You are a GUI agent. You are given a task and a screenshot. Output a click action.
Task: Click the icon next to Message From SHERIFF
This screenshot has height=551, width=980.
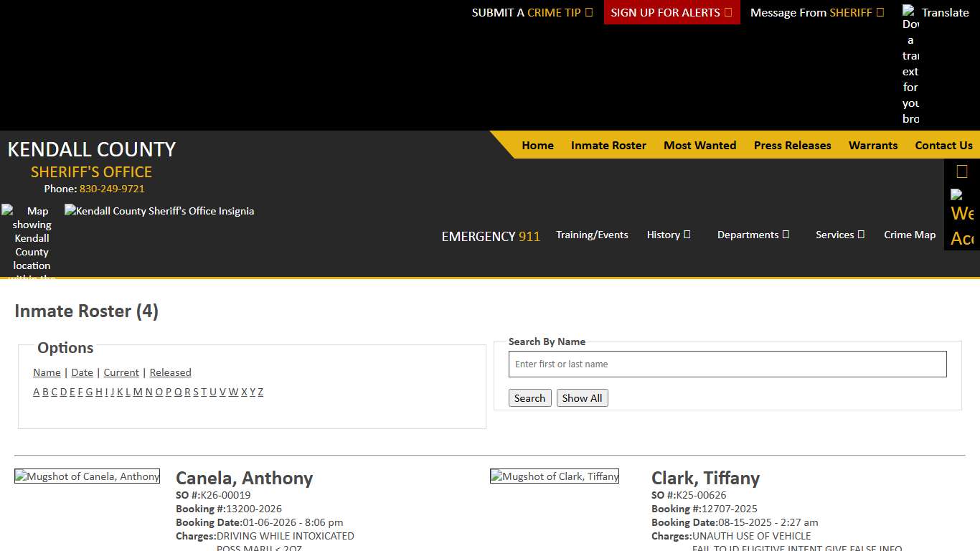pos(881,12)
